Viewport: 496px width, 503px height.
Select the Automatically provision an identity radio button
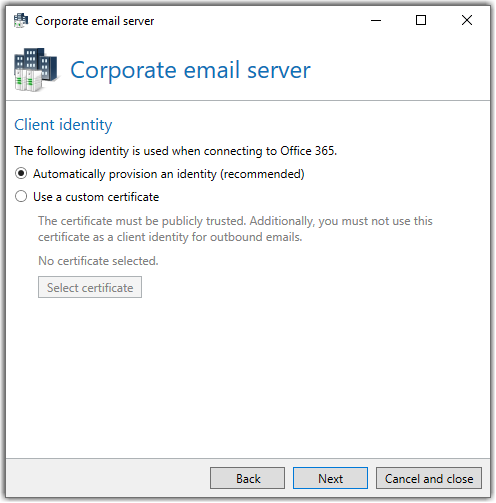[21, 174]
